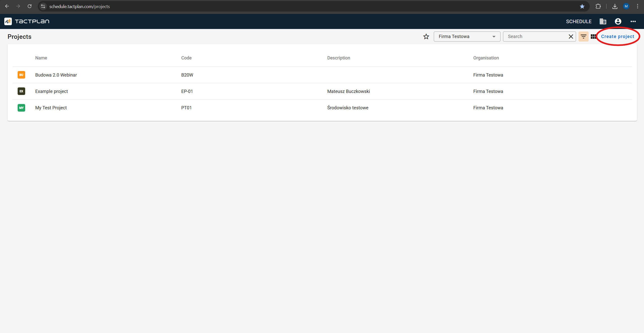
Task: Select Środowisko testowe description cell
Action: 348,108
